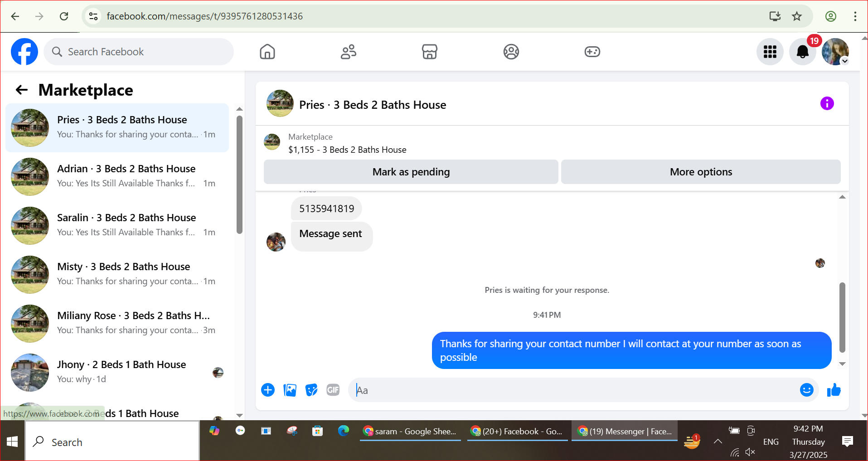Attach a photo using the image icon

(x=290, y=390)
